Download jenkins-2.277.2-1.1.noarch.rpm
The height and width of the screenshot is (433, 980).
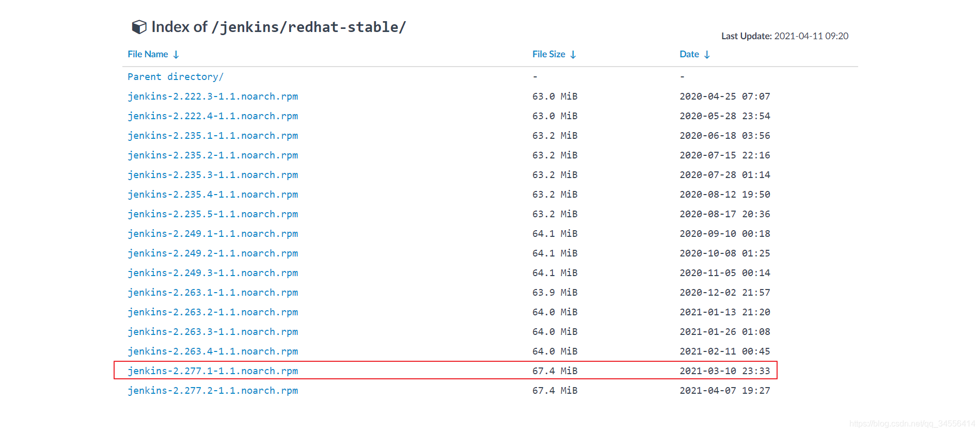coord(213,391)
